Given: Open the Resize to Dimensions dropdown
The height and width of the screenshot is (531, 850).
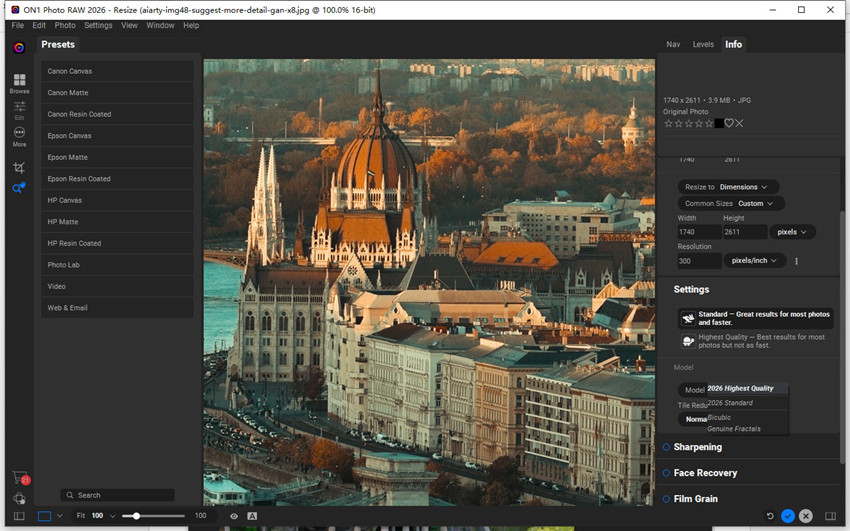Looking at the screenshot, I should click(728, 187).
